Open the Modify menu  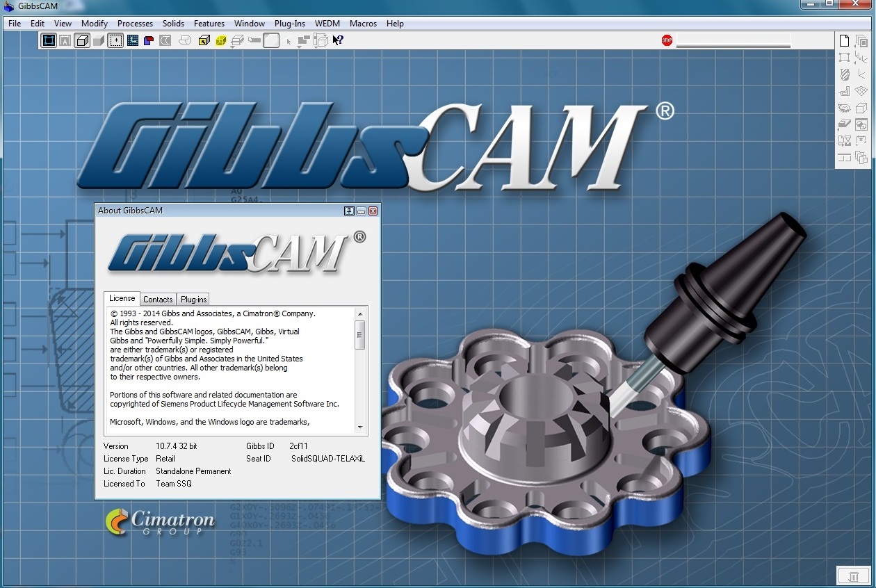(x=95, y=23)
